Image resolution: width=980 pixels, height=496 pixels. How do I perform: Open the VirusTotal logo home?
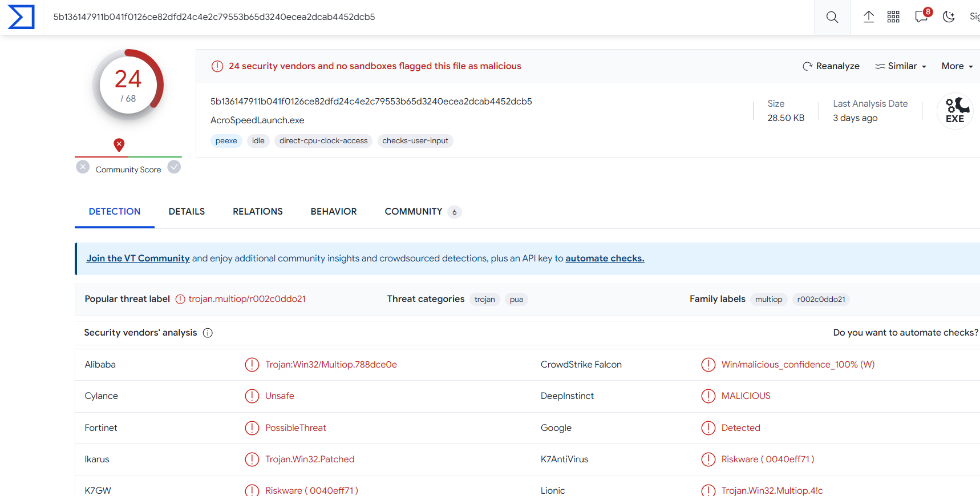(21, 17)
